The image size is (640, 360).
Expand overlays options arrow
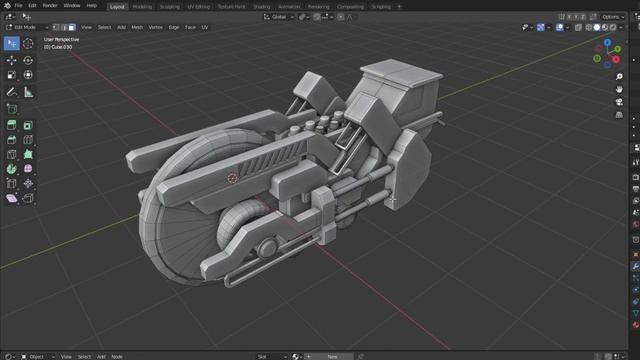[567, 27]
